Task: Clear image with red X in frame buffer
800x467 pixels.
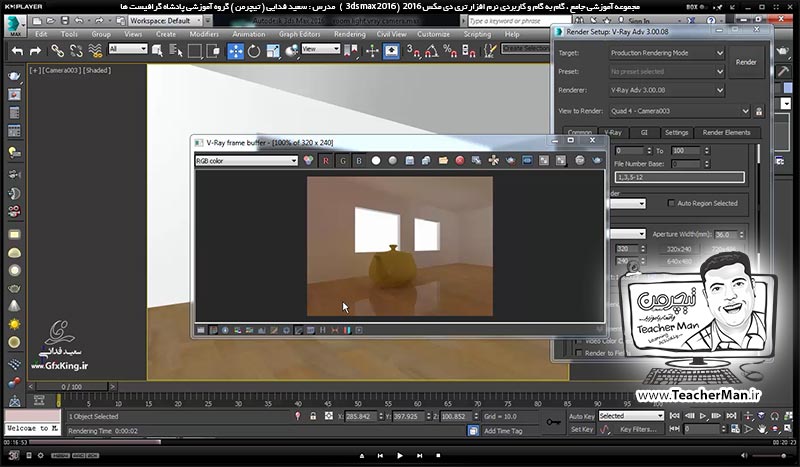Action: click(460, 160)
